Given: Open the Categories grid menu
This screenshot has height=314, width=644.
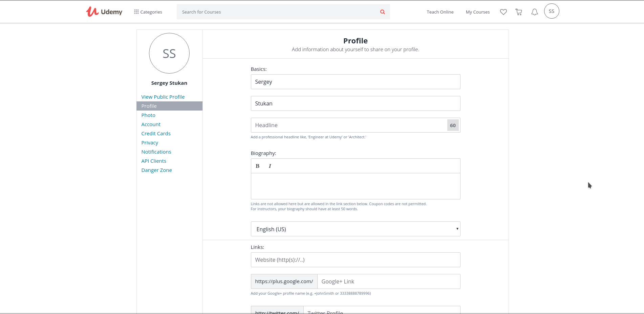Looking at the screenshot, I should (x=148, y=12).
